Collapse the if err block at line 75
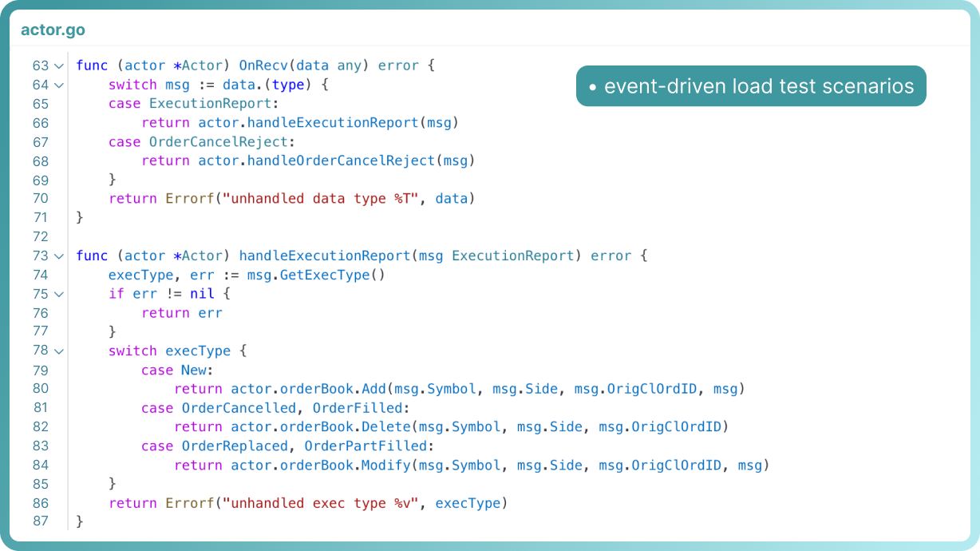Image resolution: width=980 pixels, height=551 pixels. point(59,295)
